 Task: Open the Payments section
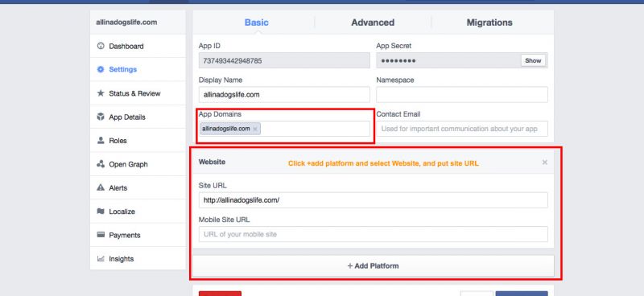pyautogui.click(x=138, y=235)
